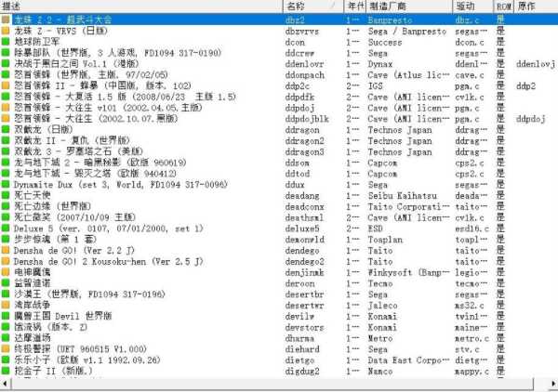
Task: Click the green icon beside 死亡微笑 row
Action: click(x=6, y=217)
